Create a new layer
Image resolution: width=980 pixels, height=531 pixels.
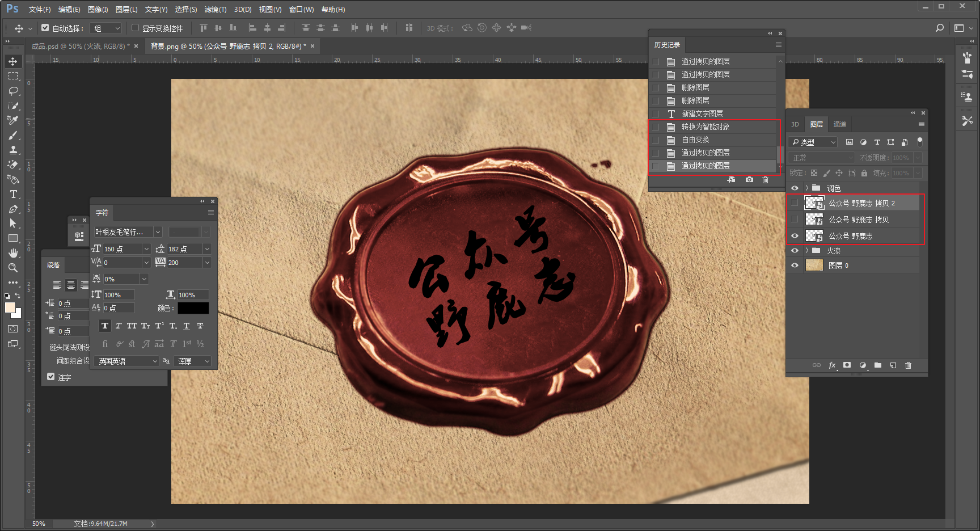tap(893, 365)
